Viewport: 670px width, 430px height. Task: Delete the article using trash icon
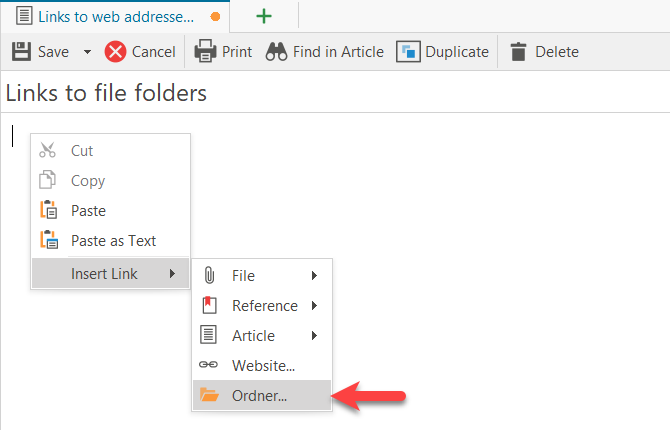(518, 52)
